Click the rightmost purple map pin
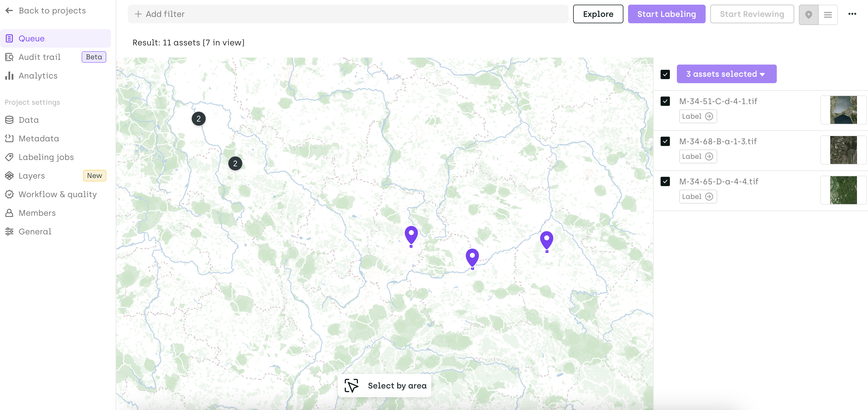 point(546,239)
